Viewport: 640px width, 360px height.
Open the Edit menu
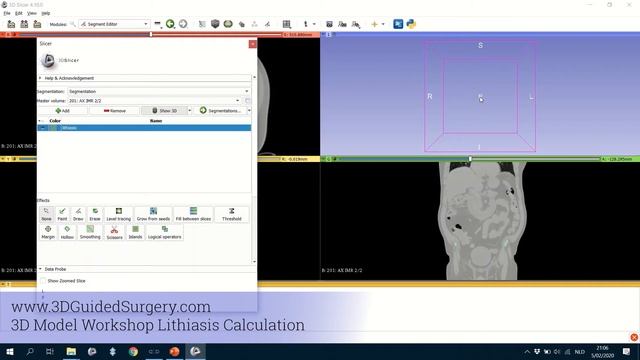pyautogui.click(x=19, y=13)
